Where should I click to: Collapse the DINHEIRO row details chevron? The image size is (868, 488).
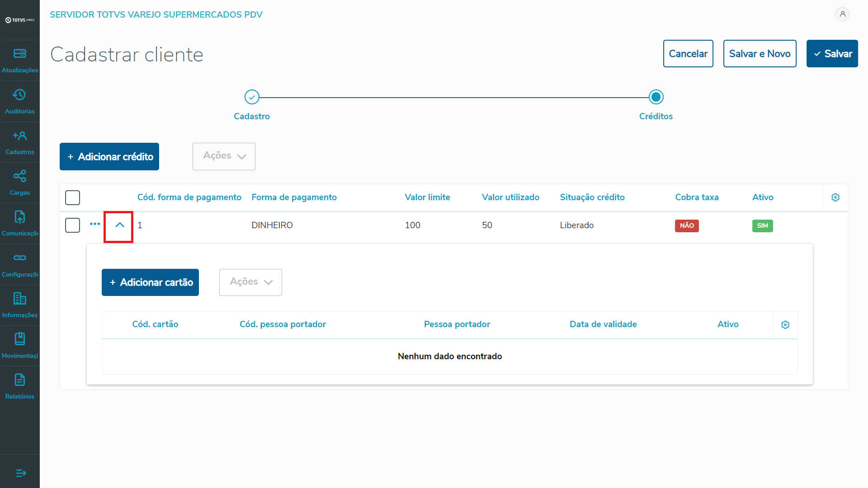click(119, 225)
